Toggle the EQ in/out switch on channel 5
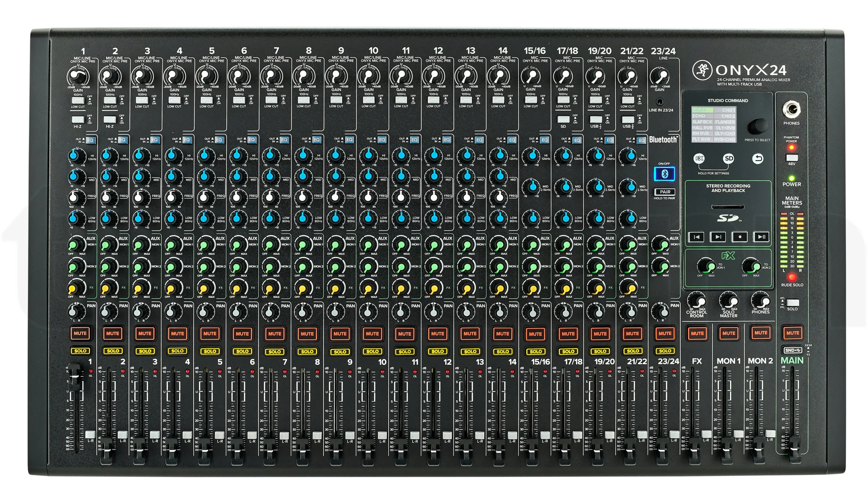Screen dimensions: 868x503 [219, 140]
